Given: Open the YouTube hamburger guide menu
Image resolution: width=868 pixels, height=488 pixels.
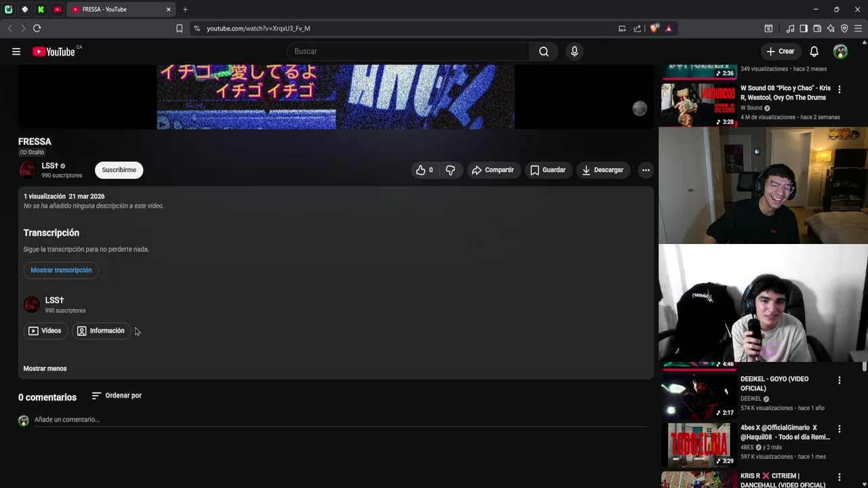Looking at the screenshot, I should (16, 52).
